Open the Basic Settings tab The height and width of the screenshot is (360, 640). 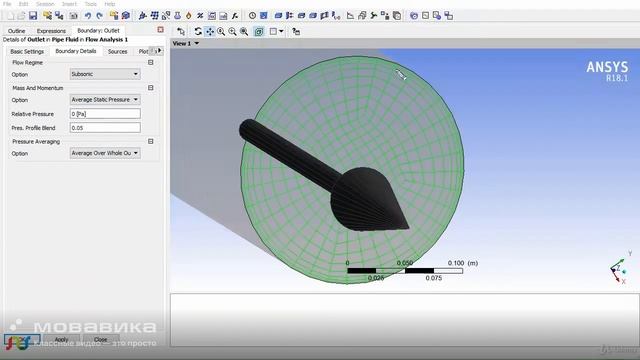coord(27,51)
